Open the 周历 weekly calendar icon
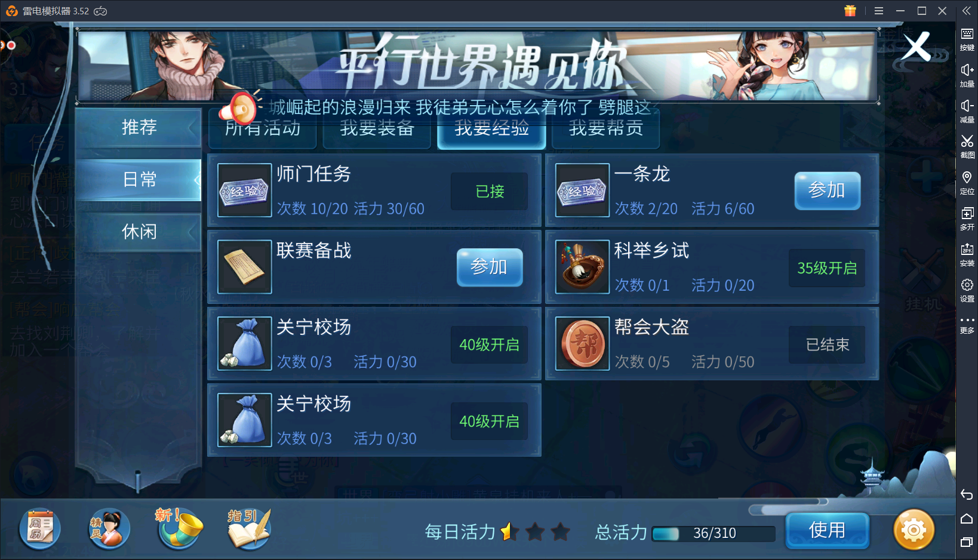Screen dimensions: 978x560 (40, 529)
